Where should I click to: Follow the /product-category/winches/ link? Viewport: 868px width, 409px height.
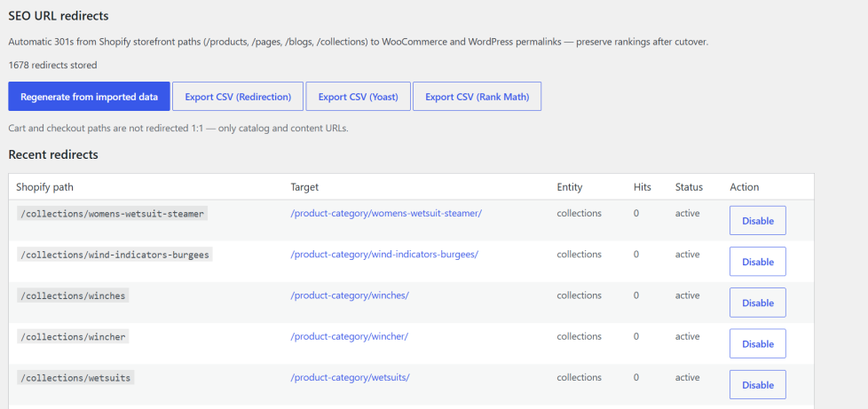tap(350, 295)
